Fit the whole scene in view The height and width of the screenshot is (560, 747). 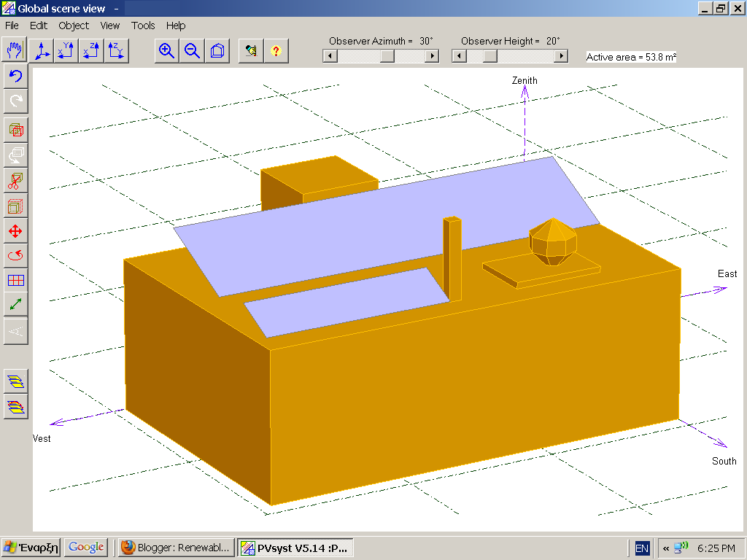pos(217,51)
